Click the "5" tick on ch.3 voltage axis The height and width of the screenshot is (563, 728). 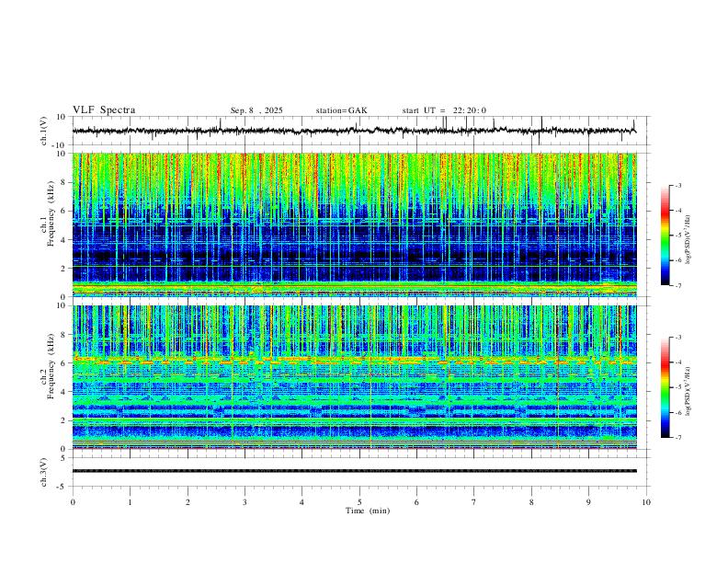(63, 457)
